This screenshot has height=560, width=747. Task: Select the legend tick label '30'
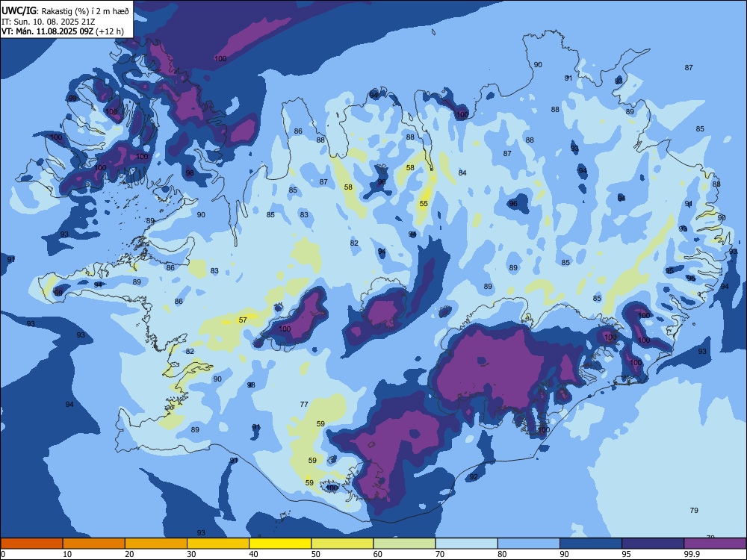(x=191, y=554)
